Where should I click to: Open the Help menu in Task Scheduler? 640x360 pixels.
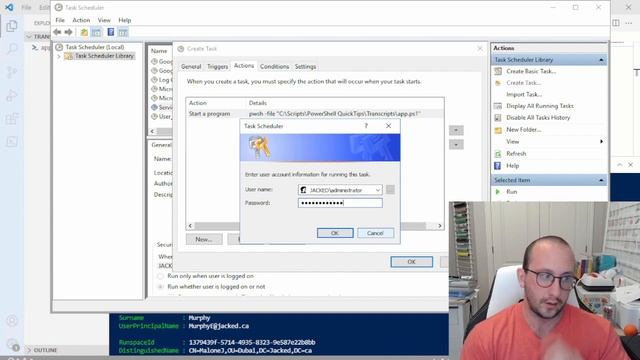pyautogui.click(x=124, y=20)
